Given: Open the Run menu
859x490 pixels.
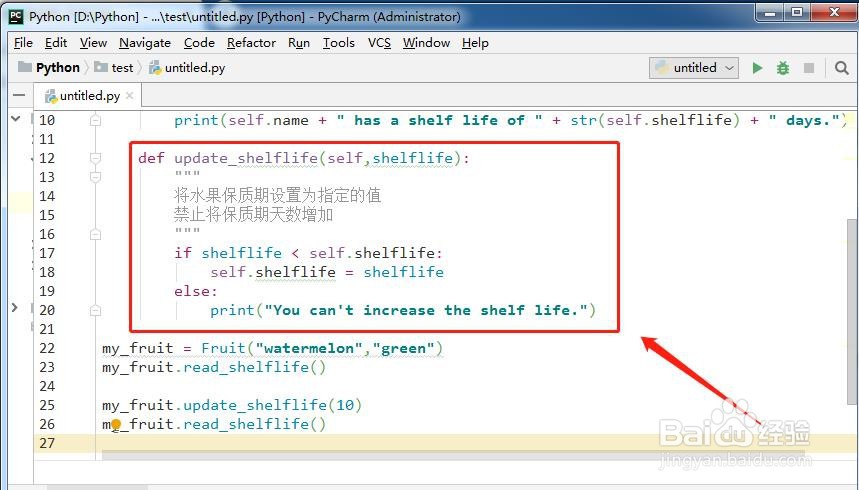Looking at the screenshot, I should click(299, 43).
